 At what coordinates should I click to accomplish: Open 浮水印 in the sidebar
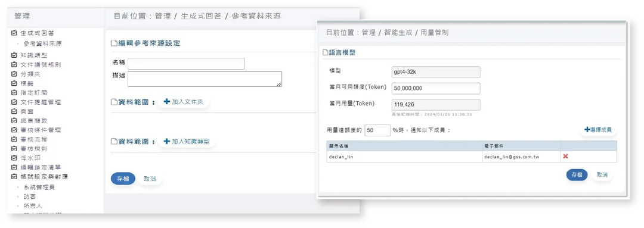(x=31, y=158)
